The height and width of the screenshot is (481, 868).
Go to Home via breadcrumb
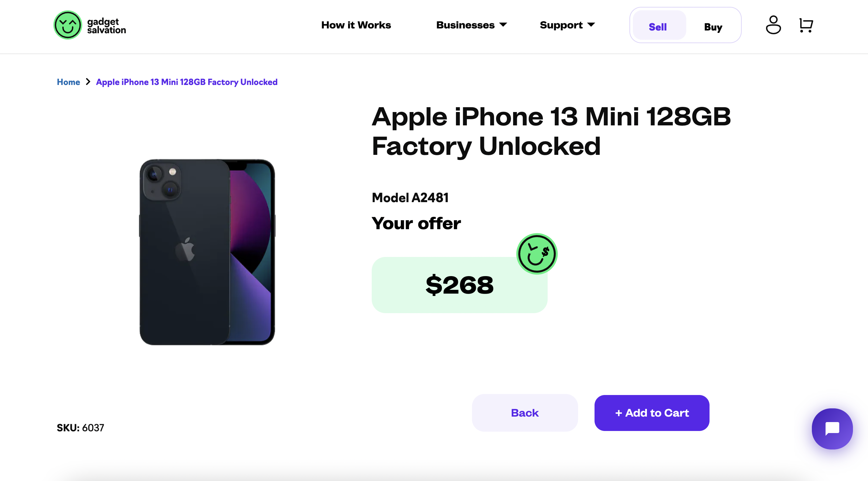tap(68, 82)
